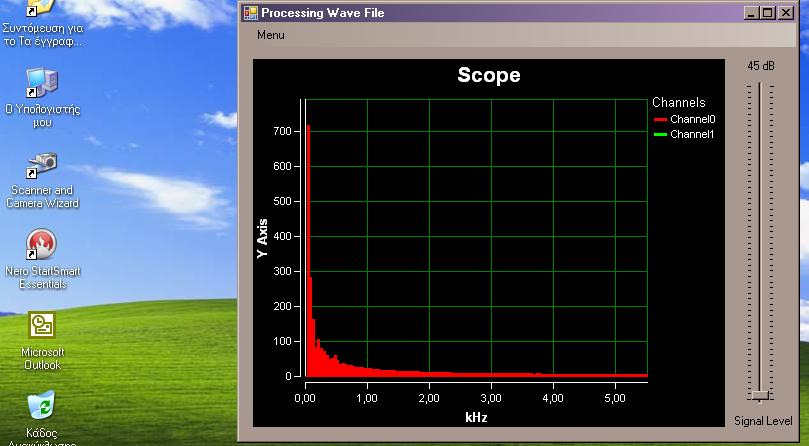809x446 pixels.
Task: Click the kHz axis label
Action: pos(476,417)
